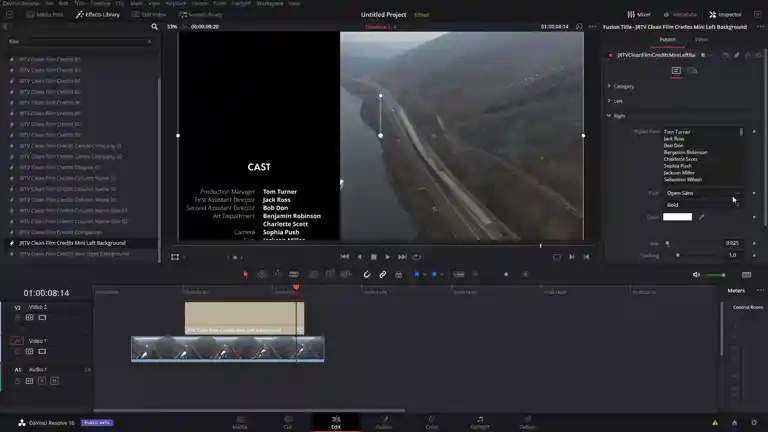
Task: Open the Bold font style dropdown
Action: 702,205
